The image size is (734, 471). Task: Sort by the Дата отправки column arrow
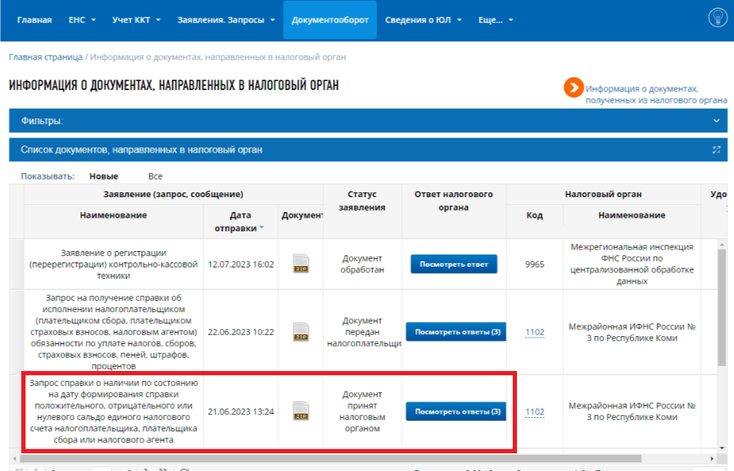click(x=263, y=228)
